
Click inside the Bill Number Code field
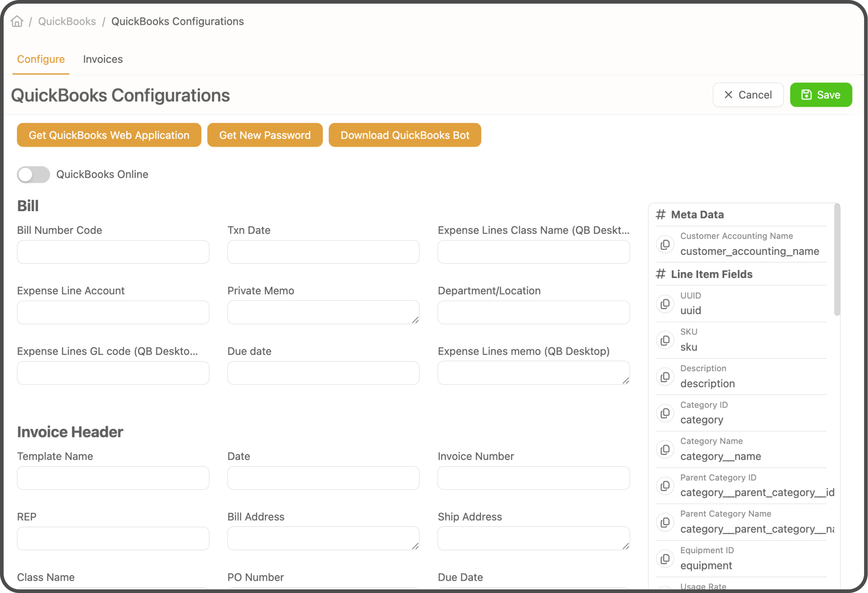pyautogui.click(x=113, y=252)
